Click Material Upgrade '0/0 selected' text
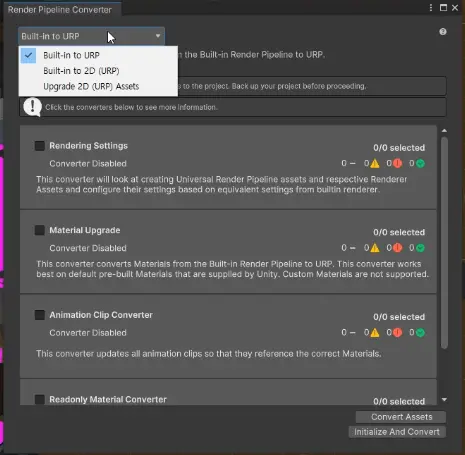The image size is (465, 455). 399,232
